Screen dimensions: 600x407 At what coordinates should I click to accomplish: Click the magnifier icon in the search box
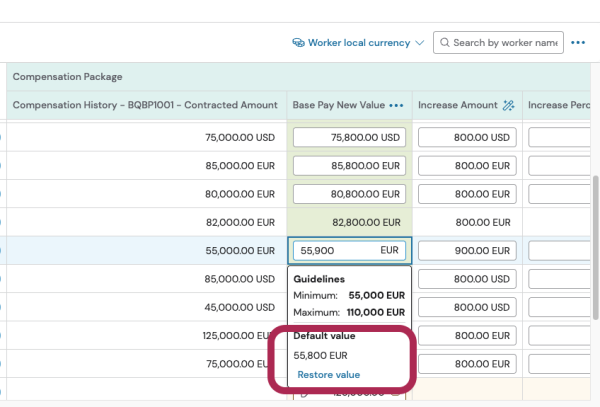pos(444,43)
